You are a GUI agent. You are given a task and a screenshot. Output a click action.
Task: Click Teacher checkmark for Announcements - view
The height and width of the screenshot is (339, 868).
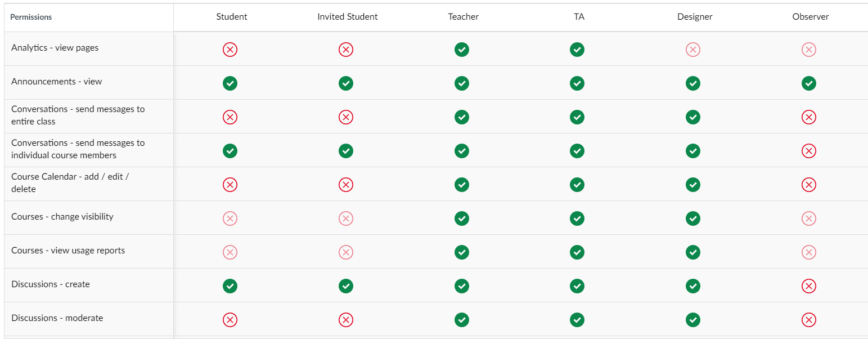pos(461,83)
